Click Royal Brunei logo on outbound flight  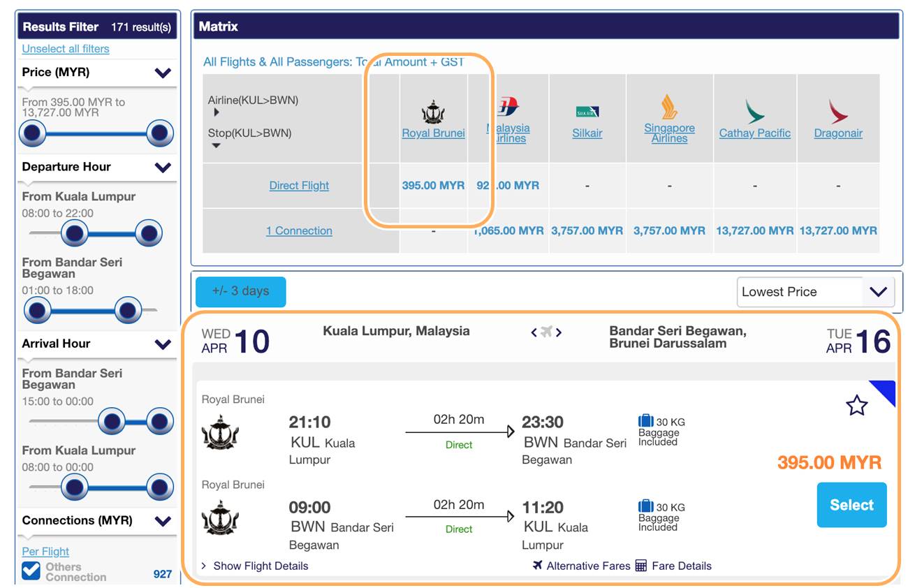(220, 432)
